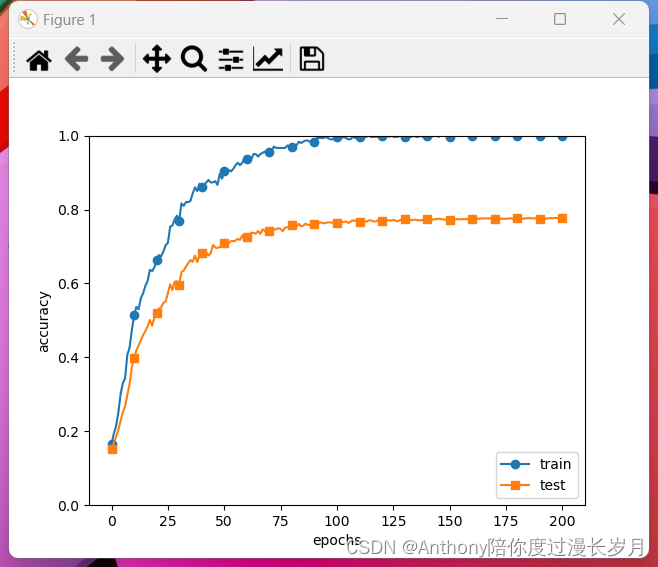
Task: Click the 'Figure 1' window title
Action: click(x=69, y=20)
